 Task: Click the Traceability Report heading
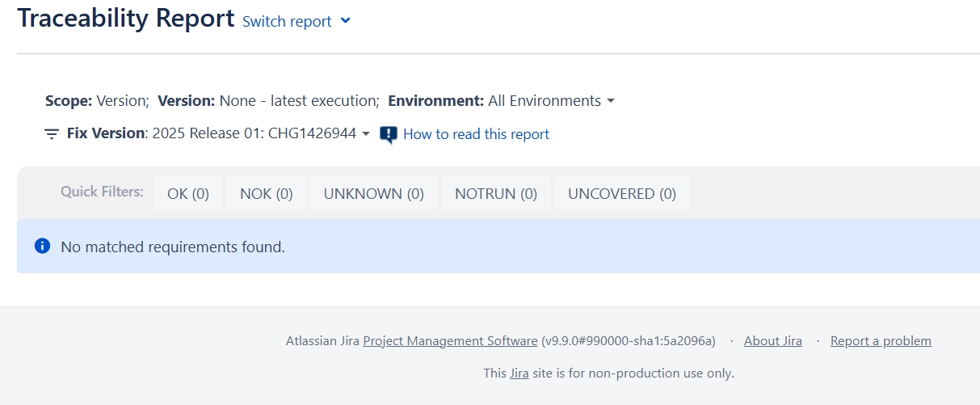pos(126,18)
